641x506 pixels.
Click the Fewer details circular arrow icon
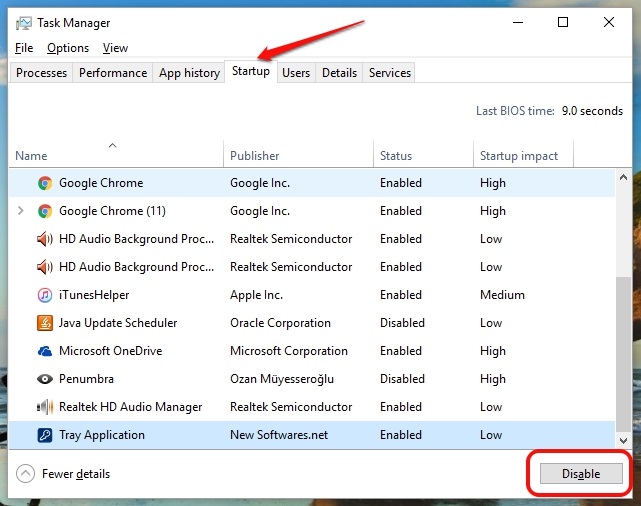click(25, 474)
